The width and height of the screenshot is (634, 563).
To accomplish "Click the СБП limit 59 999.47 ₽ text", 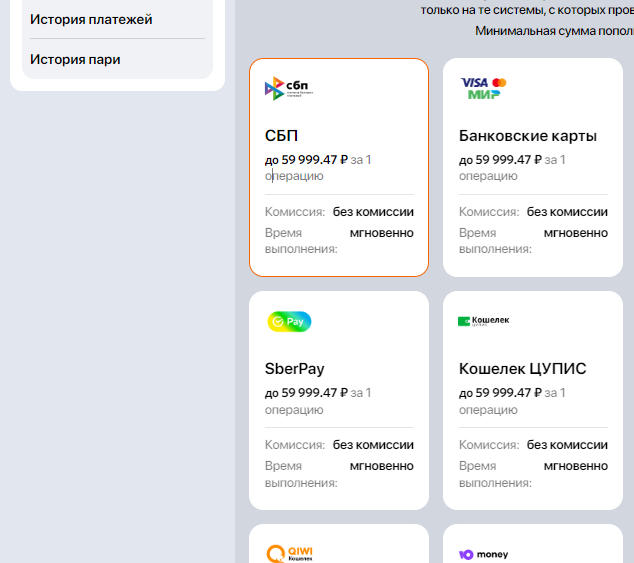I will 306,160.
